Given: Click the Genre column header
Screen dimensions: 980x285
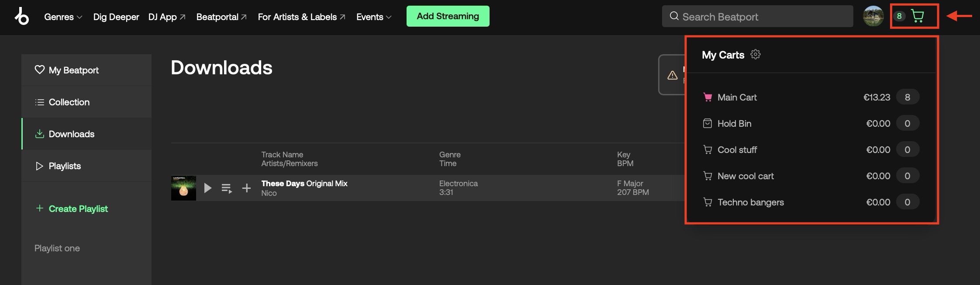Looking at the screenshot, I should (x=450, y=154).
